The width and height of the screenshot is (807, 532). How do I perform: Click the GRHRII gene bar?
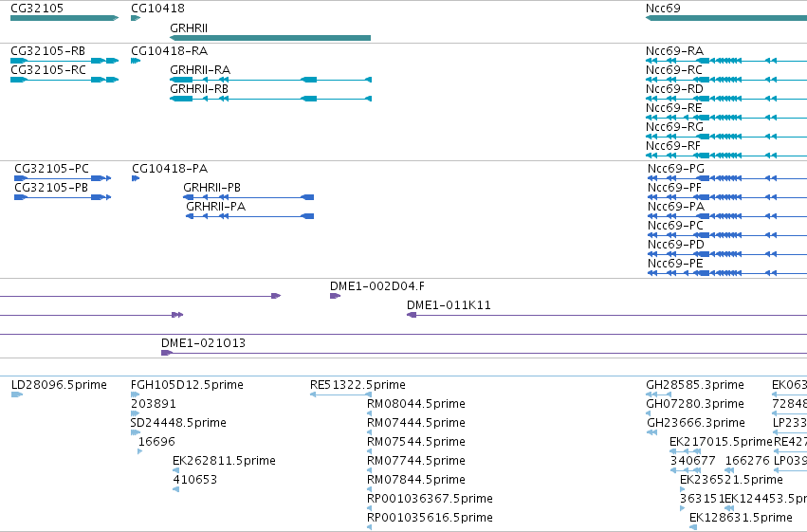click(270, 38)
